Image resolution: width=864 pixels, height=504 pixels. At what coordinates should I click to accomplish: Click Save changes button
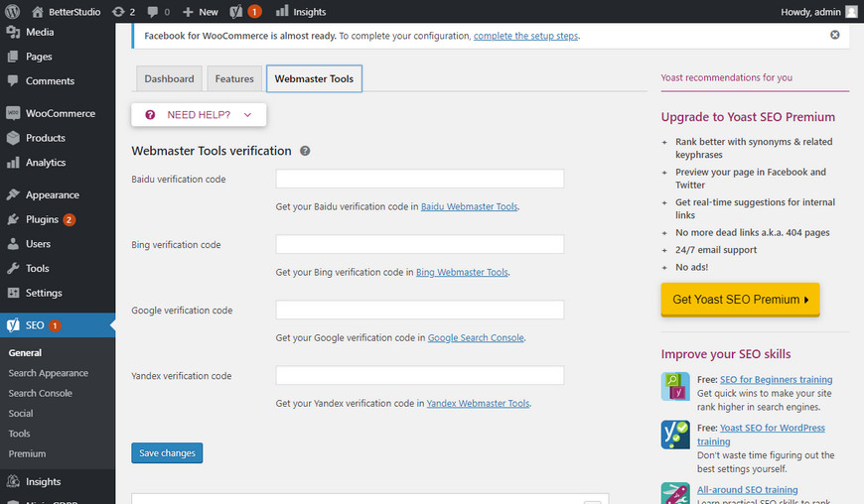(x=167, y=452)
